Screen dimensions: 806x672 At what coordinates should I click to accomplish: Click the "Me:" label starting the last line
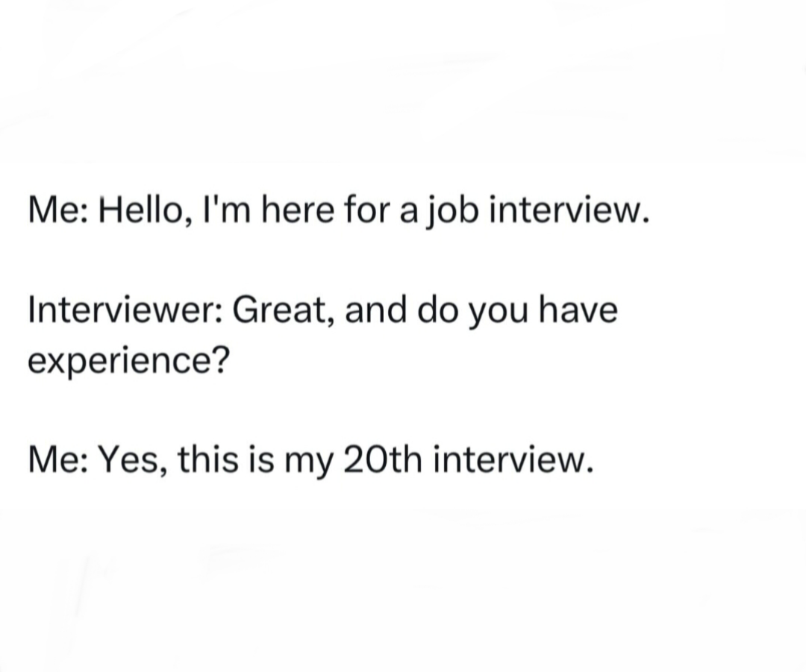point(59,457)
